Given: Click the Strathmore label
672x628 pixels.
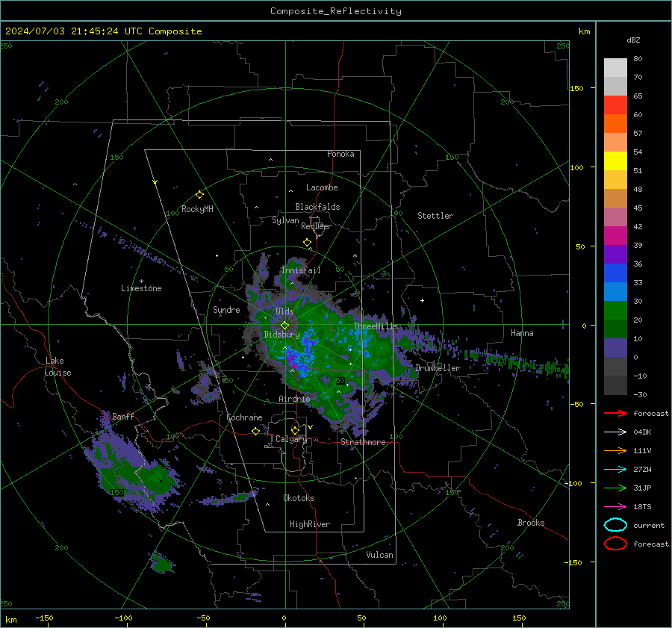Looking at the screenshot, I should tap(363, 442).
